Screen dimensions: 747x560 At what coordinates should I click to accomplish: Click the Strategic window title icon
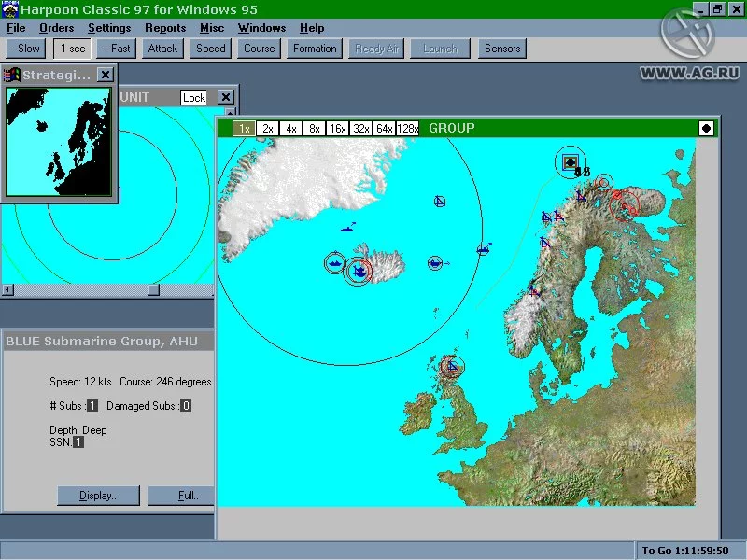11,75
